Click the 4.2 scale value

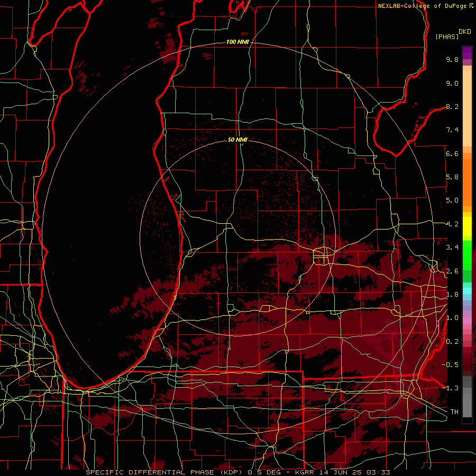(x=452, y=224)
